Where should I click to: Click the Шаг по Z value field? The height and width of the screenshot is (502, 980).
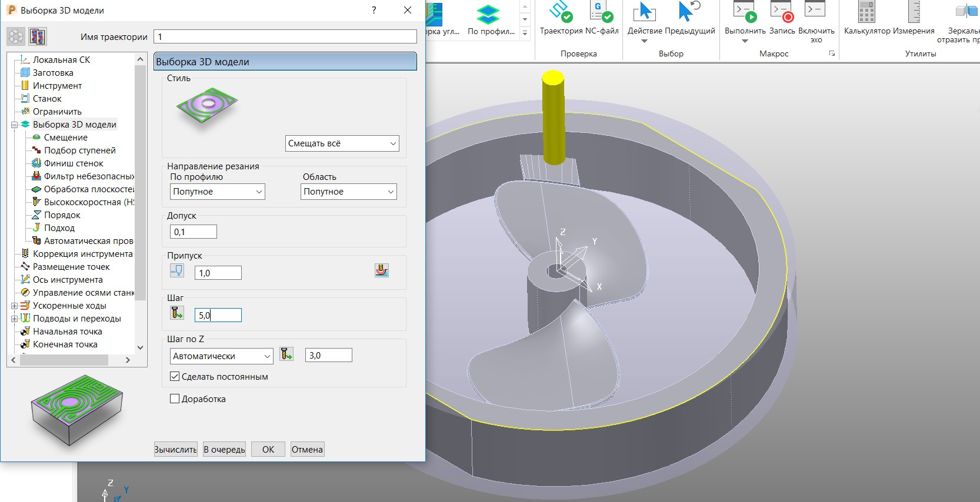[329, 355]
